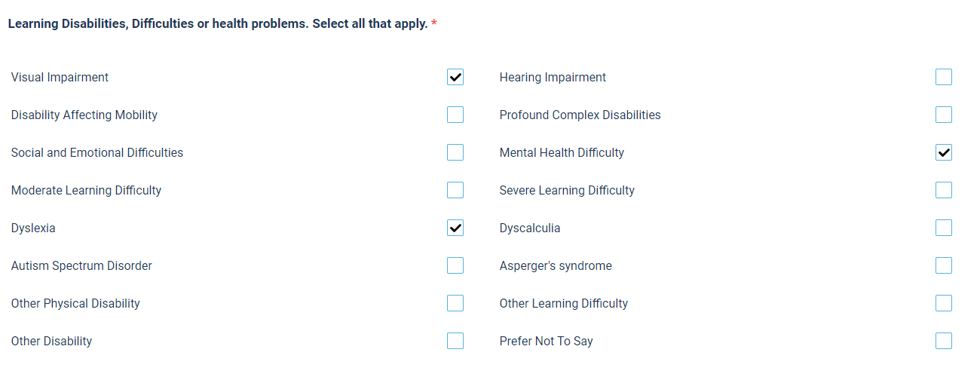Uncheck the Visual Impairment checkbox
Screen dimensions: 980x380
tap(455, 77)
